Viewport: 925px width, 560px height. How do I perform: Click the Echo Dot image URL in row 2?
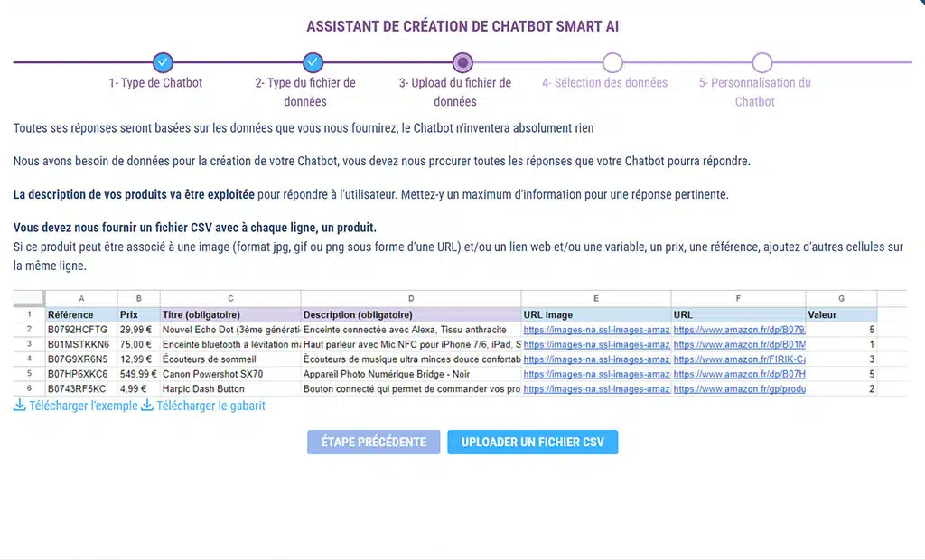coord(595,330)
